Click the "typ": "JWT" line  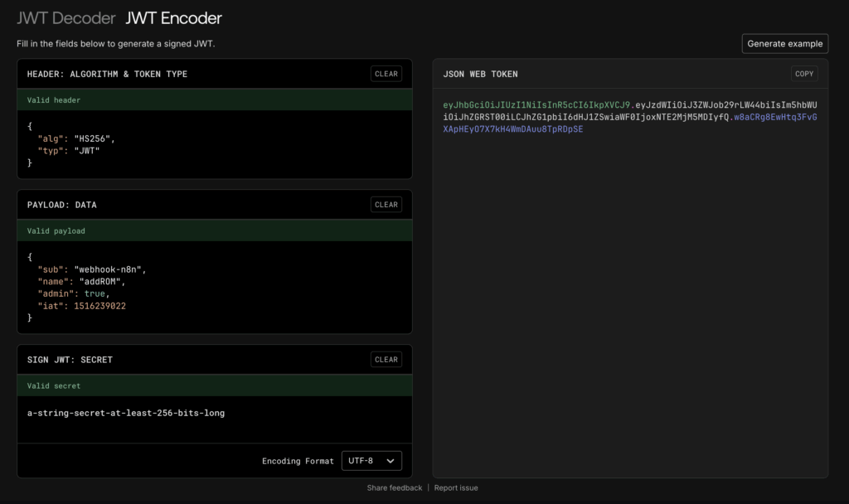click(x=69, y=151)
